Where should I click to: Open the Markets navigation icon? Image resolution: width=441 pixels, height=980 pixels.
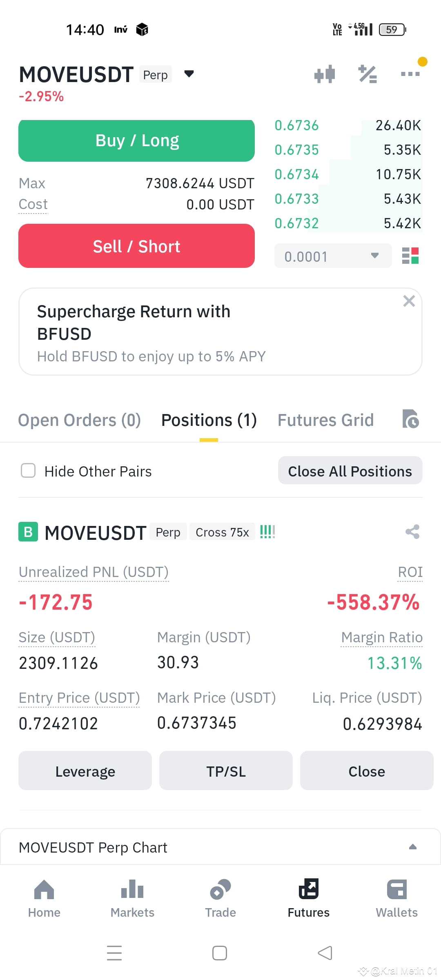click(132, 889)
